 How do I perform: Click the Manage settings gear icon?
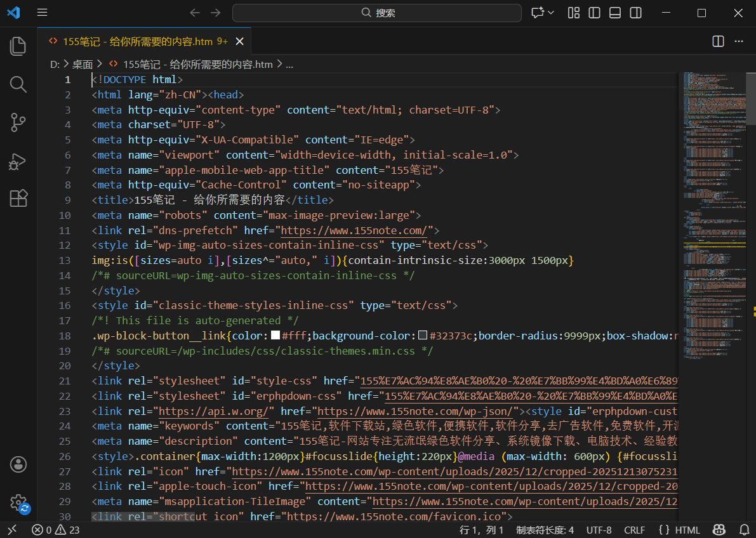coord(18,502)
